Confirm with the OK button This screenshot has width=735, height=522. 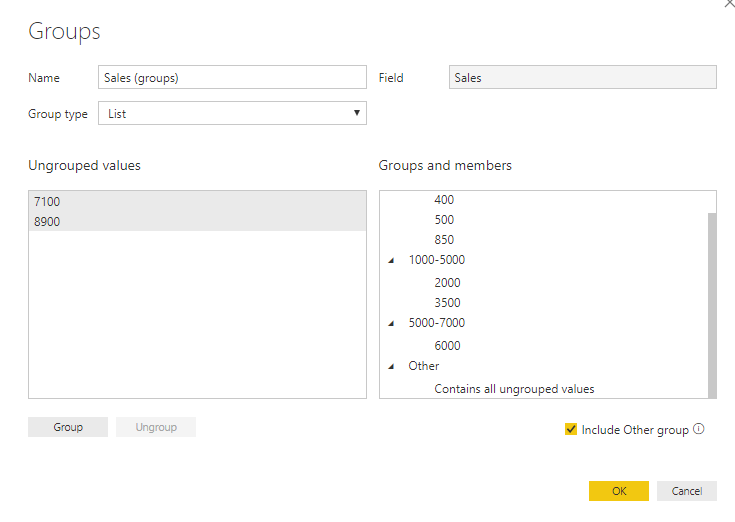[x=619, y=491]
